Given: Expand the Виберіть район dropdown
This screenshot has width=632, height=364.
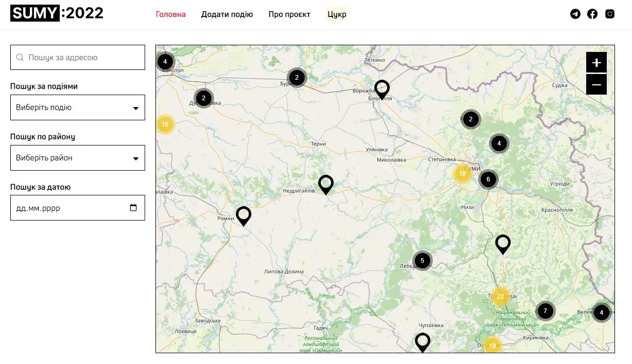Looking at the screenshot, I should 77,158.
